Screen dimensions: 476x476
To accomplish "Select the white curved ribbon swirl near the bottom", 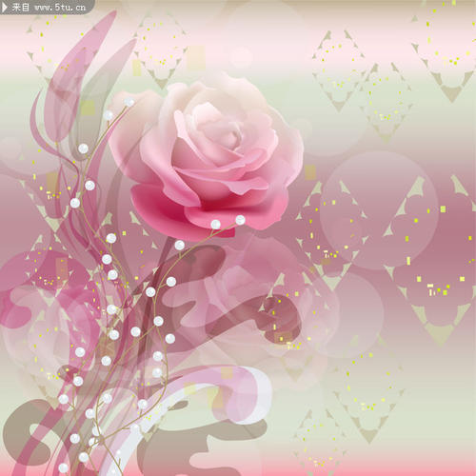I will (190, 412).
